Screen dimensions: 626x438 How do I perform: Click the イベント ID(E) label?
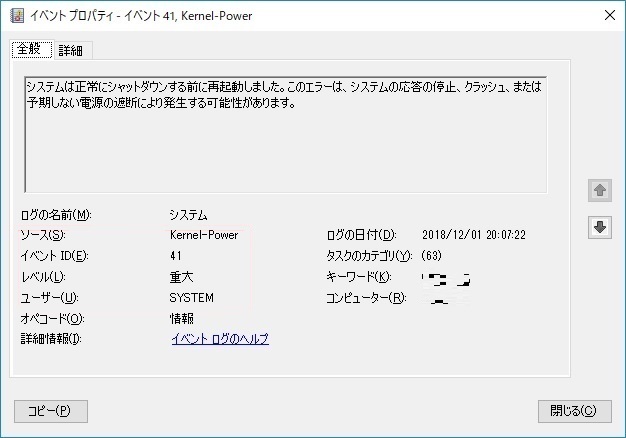pos(54,256)
